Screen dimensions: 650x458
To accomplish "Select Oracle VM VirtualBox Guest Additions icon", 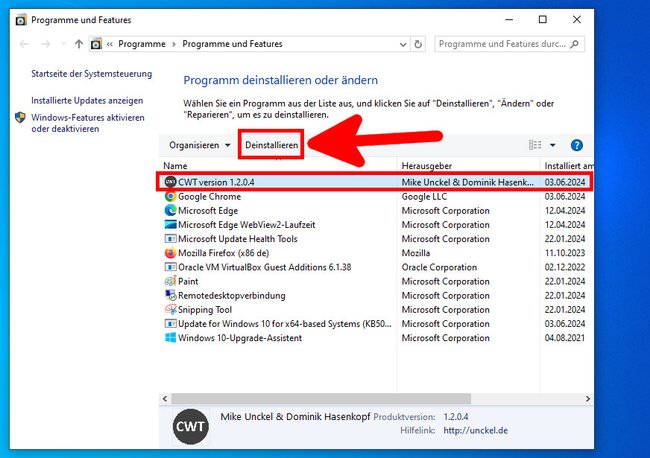I will (x=170, y=267).
